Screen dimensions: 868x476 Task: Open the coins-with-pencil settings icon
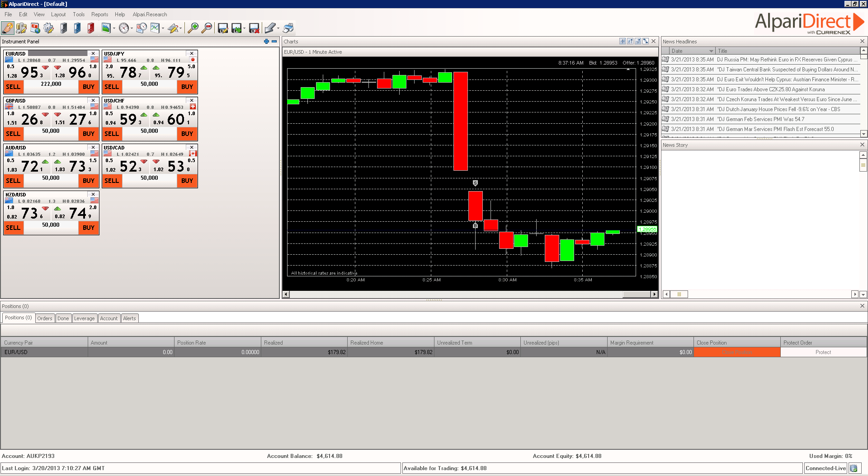tap(21, 28)
